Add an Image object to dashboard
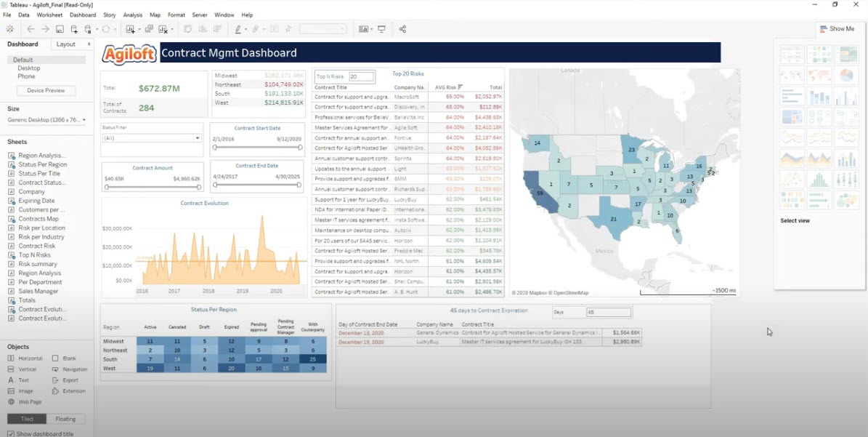The image size is (868, 437). point(20,391)
